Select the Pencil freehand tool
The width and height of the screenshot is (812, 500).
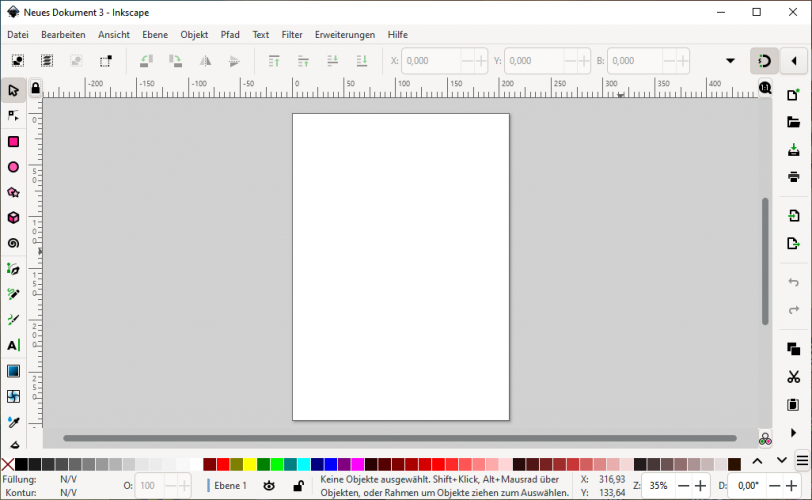(13, 295)
